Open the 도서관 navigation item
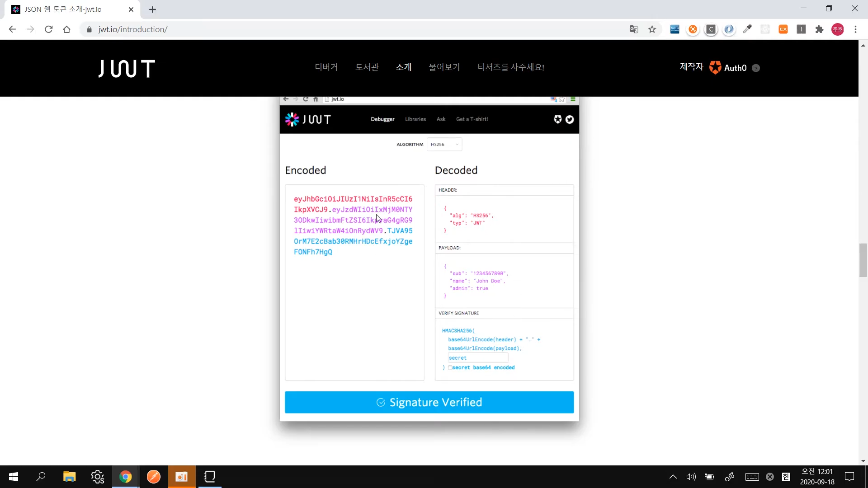Image resolution: width=868 pixels, height=488 pixels. coord(367,67)
